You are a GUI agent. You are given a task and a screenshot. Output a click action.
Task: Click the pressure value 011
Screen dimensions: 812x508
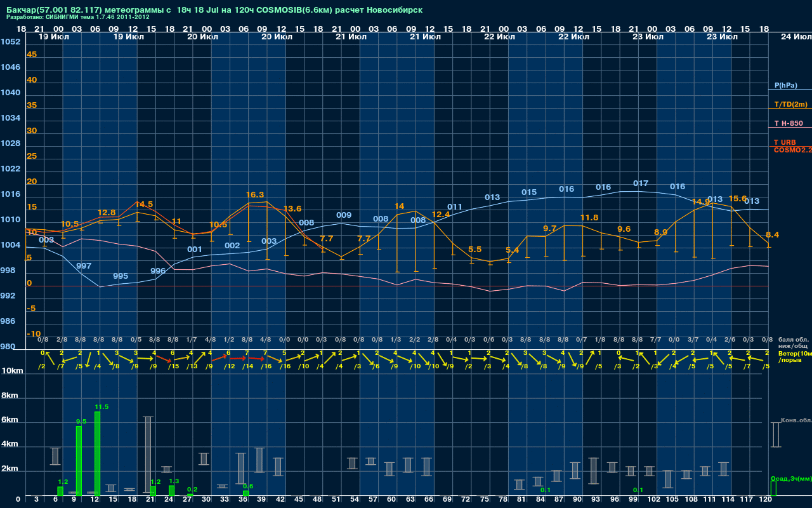tap(455, 207)
